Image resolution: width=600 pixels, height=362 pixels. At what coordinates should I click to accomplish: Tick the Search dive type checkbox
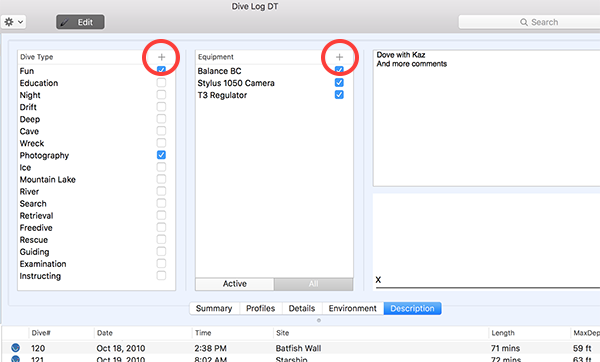pos(161,203)
